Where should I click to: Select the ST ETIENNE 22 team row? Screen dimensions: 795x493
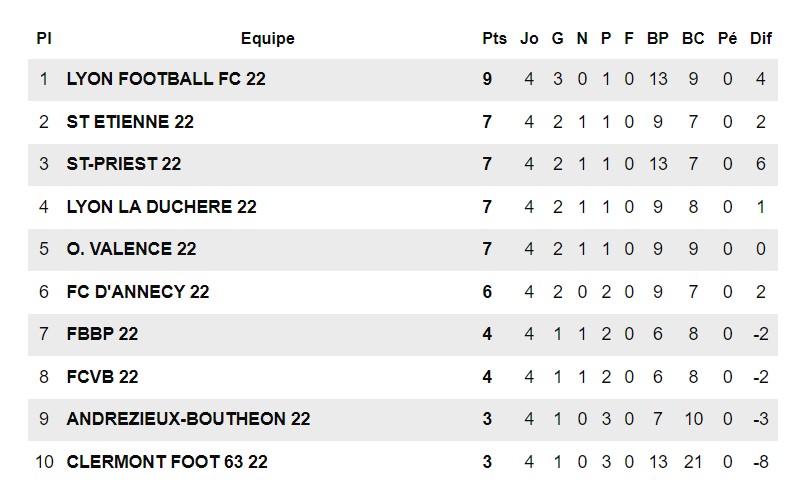[130, 122]
